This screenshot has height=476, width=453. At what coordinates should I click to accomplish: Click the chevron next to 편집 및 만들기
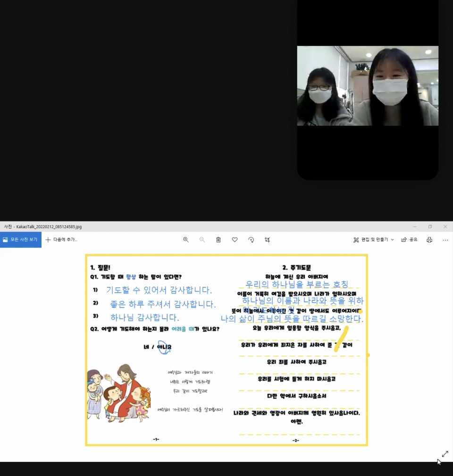click(392, 240)
